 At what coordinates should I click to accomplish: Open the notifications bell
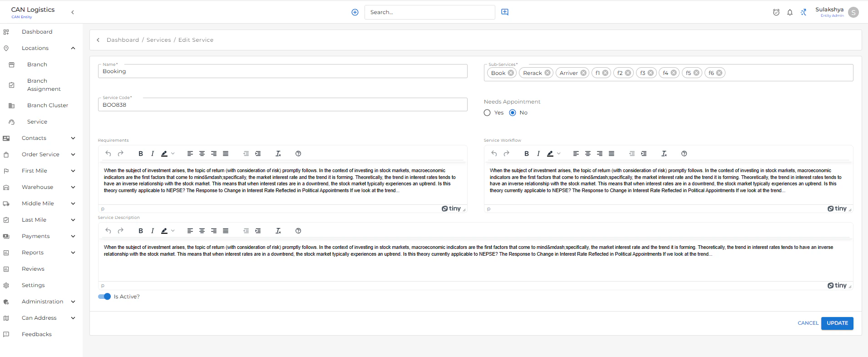point(790,12)
